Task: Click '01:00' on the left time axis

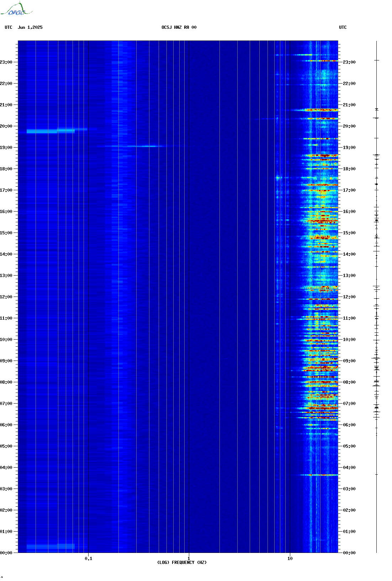Action: click(x=6, y=532)
